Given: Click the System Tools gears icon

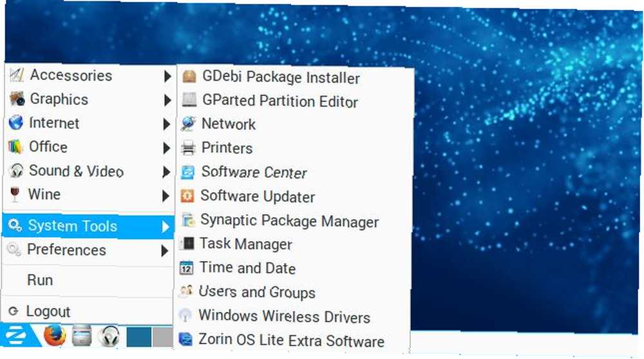Looking at the screenshot, I should coord(15,226).
